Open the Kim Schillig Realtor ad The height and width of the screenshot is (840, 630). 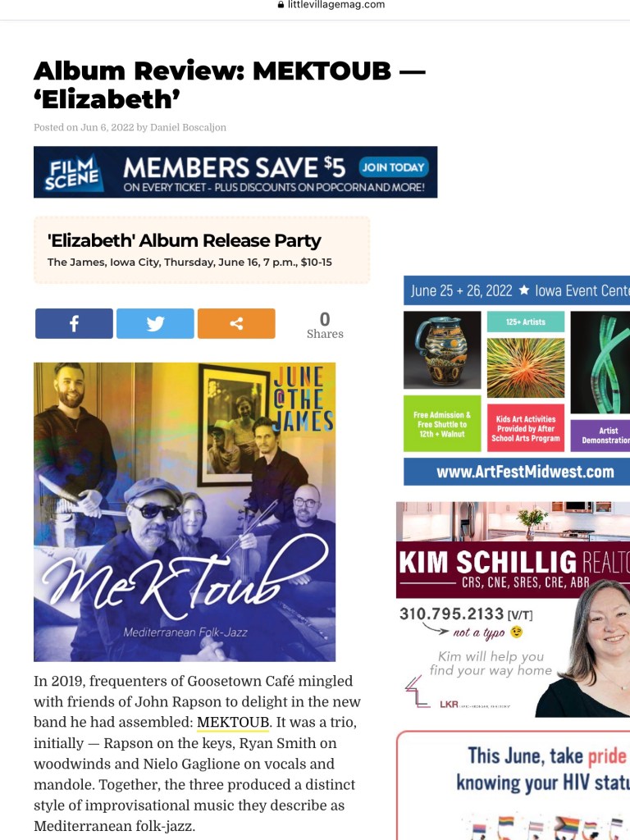pos(514,609)
